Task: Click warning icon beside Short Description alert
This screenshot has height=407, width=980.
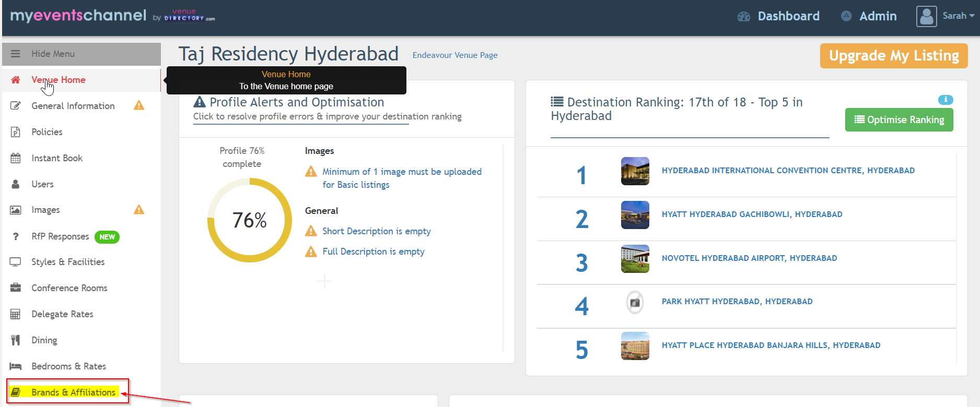Action: pyautogui.click(x=311, y=231)
